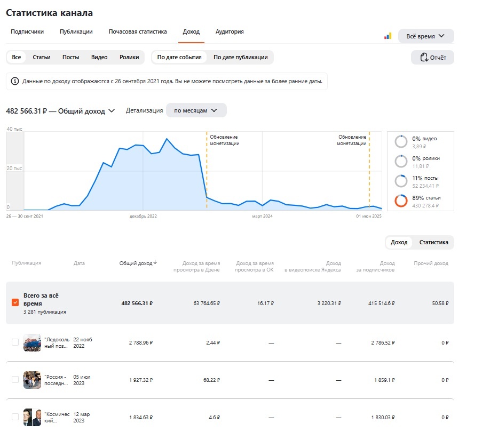
Task: Open the Публикации tab
Action: [76, 31]
